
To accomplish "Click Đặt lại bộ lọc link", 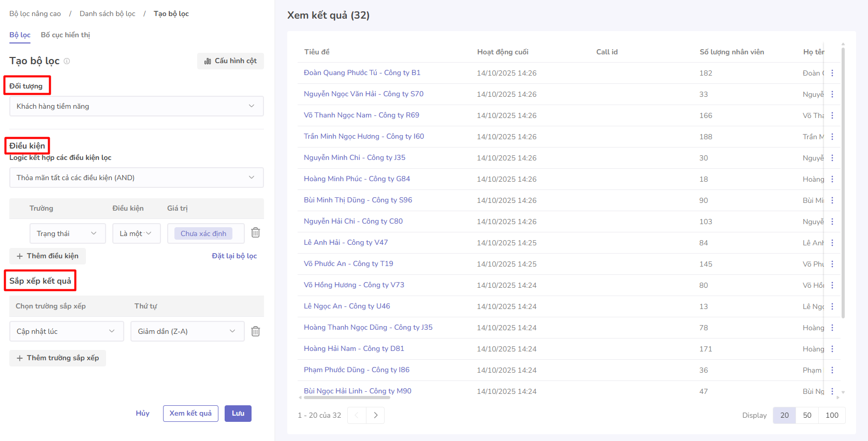I will (x=234, y=256).
